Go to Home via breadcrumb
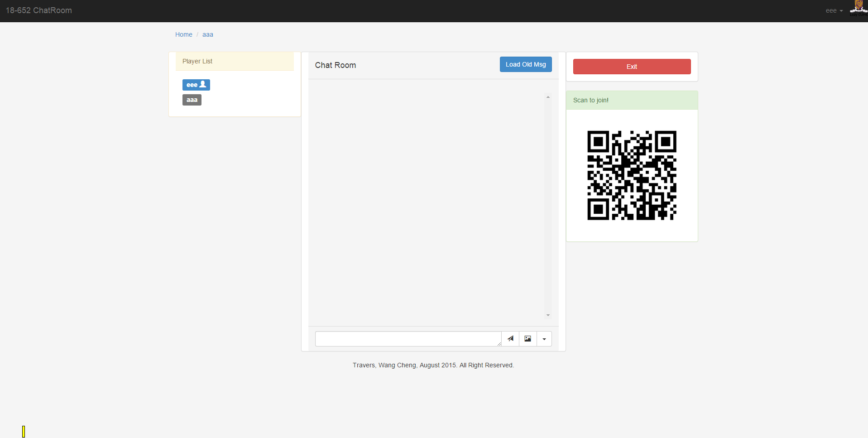 [184, 34]
